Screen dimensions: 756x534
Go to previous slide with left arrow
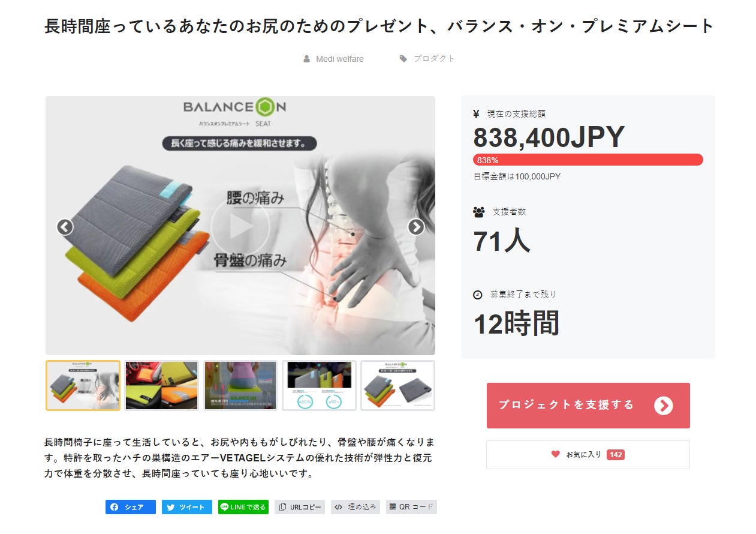tap(65, 227)
